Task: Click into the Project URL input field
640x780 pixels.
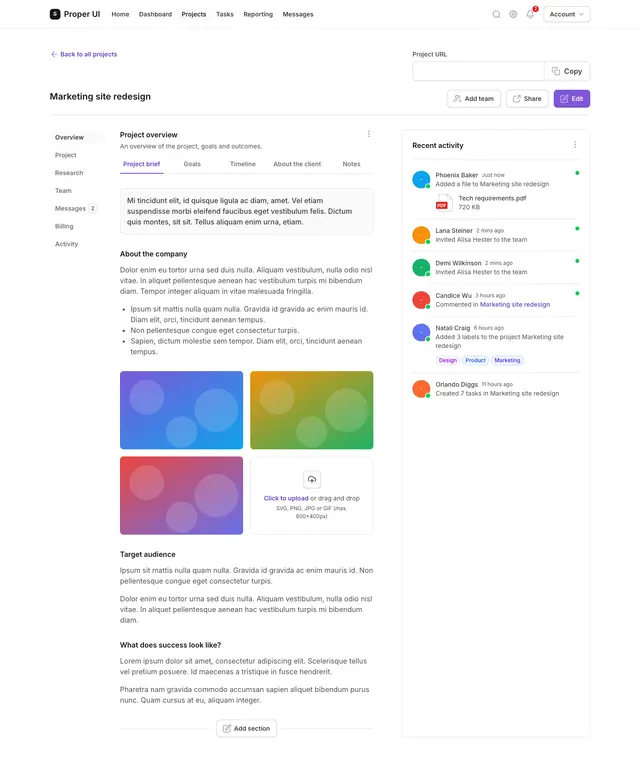Action: point(478,71)
